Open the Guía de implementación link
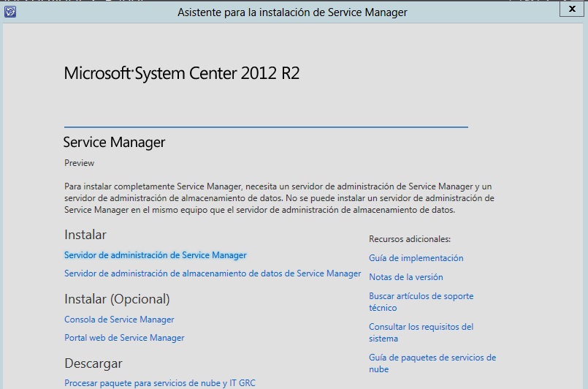This screenshot has width=588, height=389. (x=416, y=258)
